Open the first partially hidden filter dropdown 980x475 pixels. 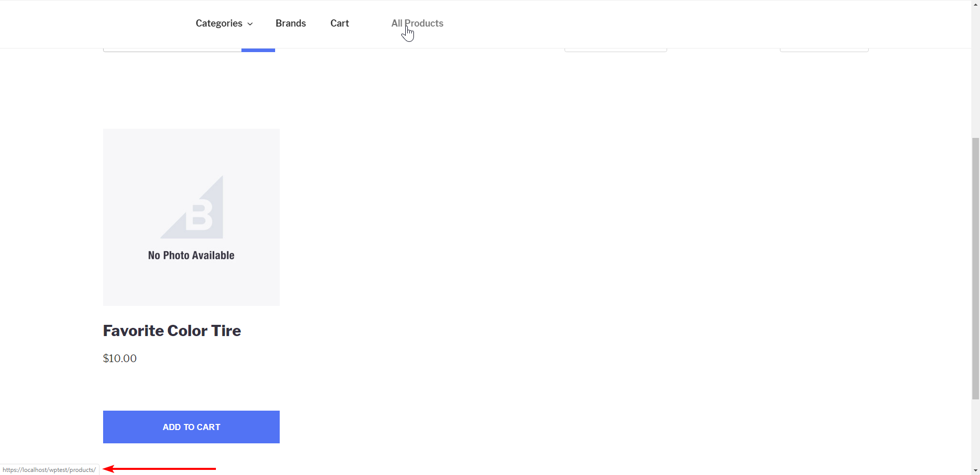[616, 50]
